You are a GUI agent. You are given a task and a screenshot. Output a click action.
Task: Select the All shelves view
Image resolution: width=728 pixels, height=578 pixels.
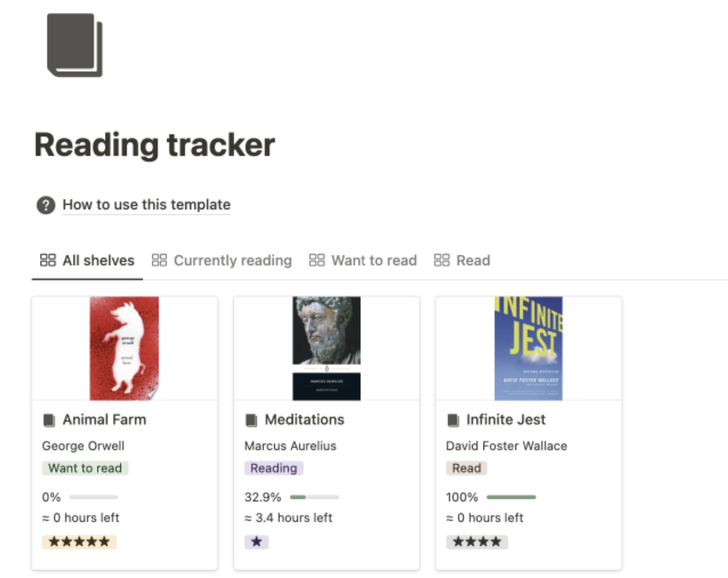point(97,260)
